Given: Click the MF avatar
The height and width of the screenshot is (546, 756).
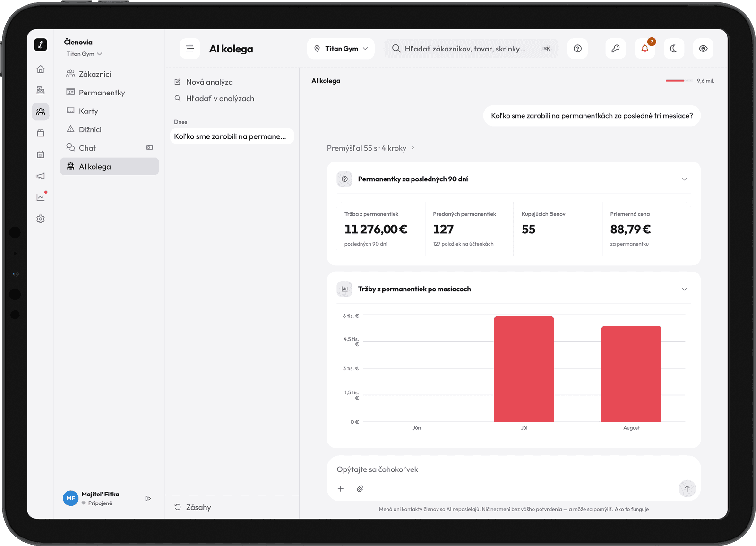Looking at the screenshot, I should pyautogui.click(x=70, y=498).
